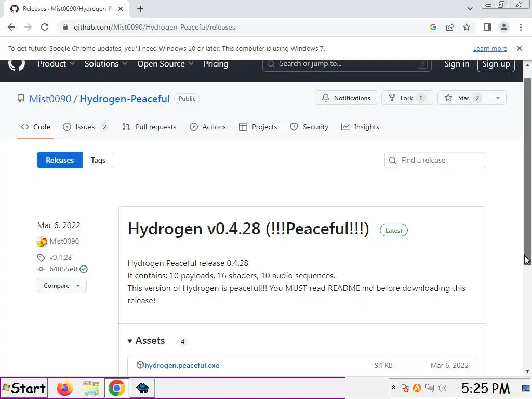
Task: Select the Tags toggle button
Action: [98, 160]
